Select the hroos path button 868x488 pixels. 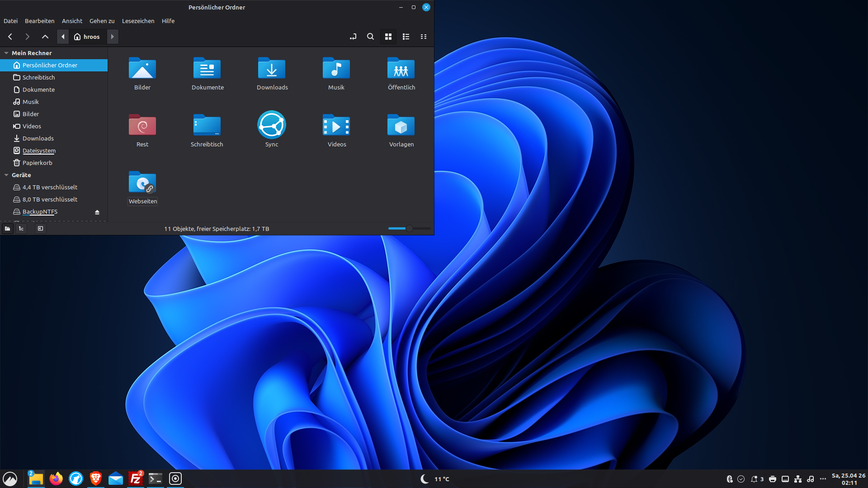pos(87,37)
